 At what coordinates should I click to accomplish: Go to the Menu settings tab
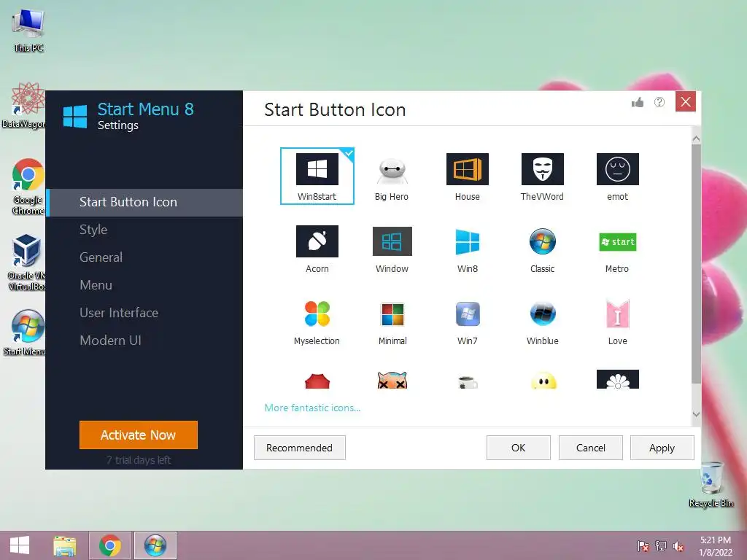click(x=144, y=285)
